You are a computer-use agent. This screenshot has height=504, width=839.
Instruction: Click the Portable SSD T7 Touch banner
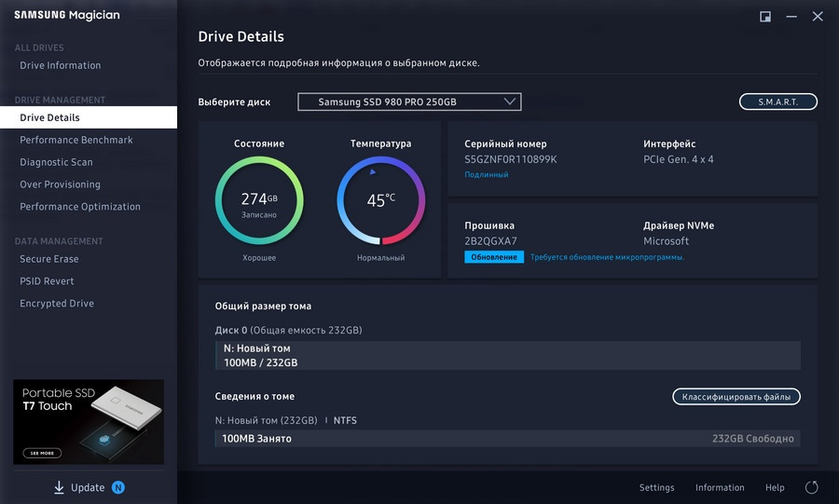[89, 422]
